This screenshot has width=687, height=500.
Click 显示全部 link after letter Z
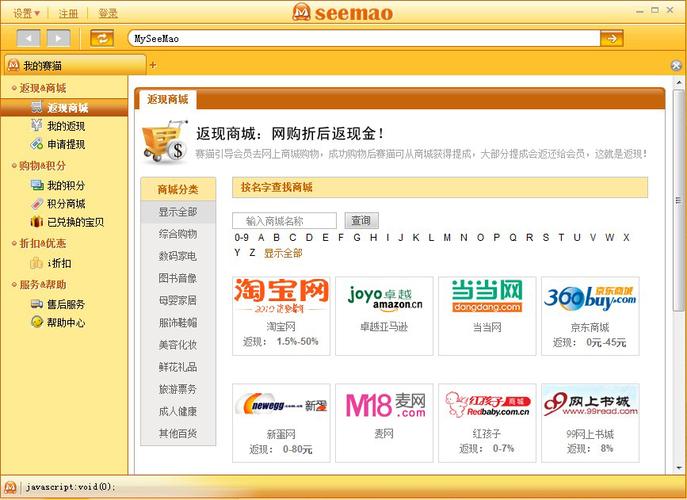point(283,253)
